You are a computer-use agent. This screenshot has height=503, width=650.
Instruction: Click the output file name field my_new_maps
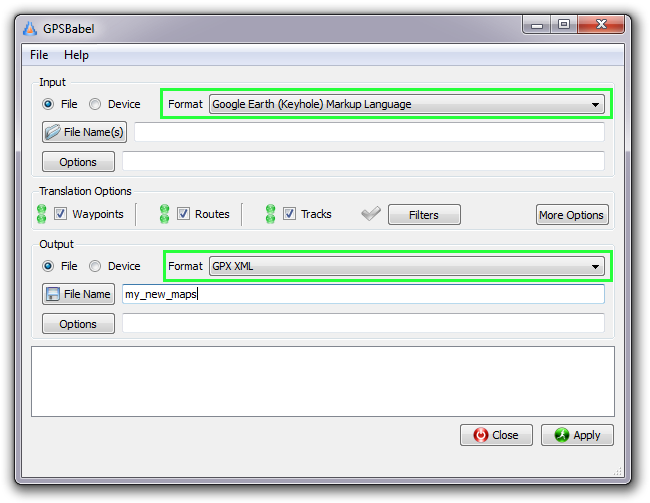(x=364, y=294)
